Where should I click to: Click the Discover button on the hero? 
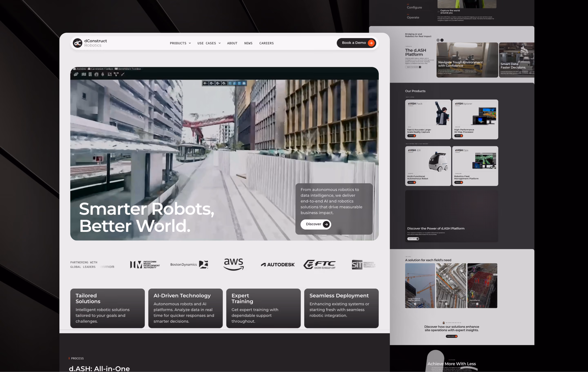pyautogui.click(x=316, y=224)
